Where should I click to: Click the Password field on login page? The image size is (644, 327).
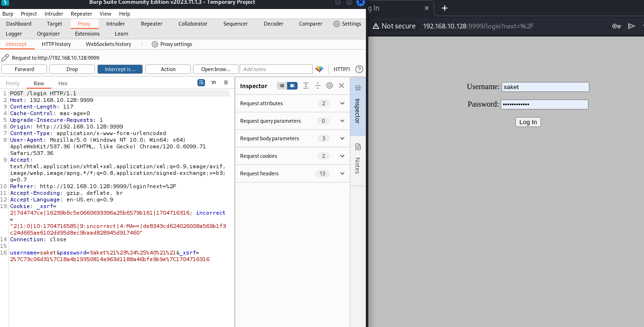pyautogui.click(x=544, y=104)
